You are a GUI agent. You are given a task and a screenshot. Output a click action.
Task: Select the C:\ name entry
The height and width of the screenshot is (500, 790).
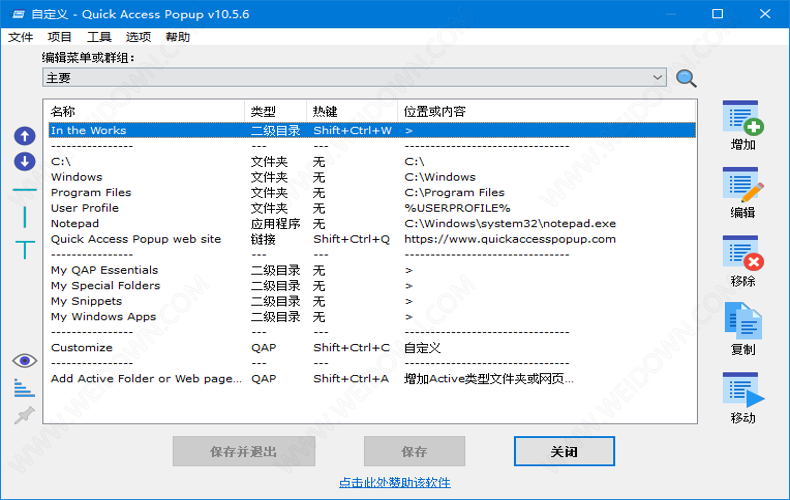point(61,162)
